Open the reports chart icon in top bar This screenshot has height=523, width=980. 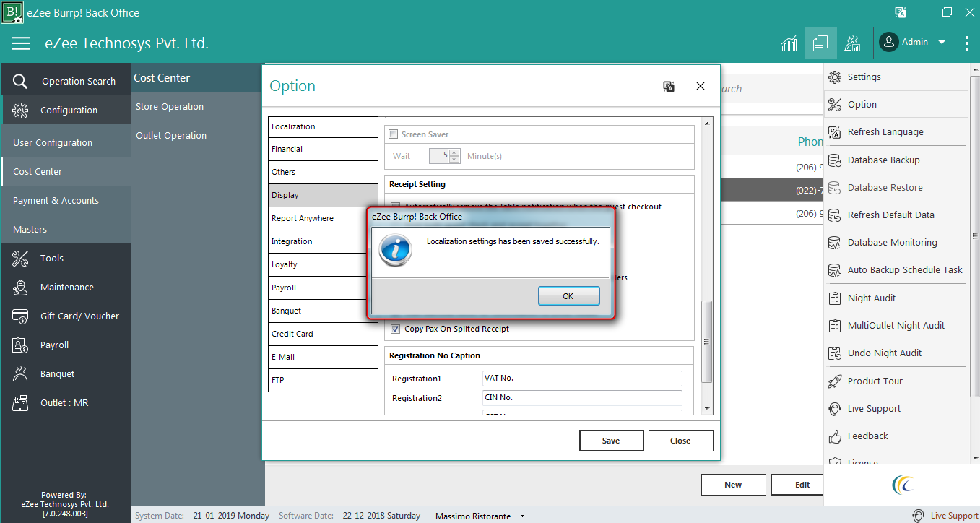789,43
